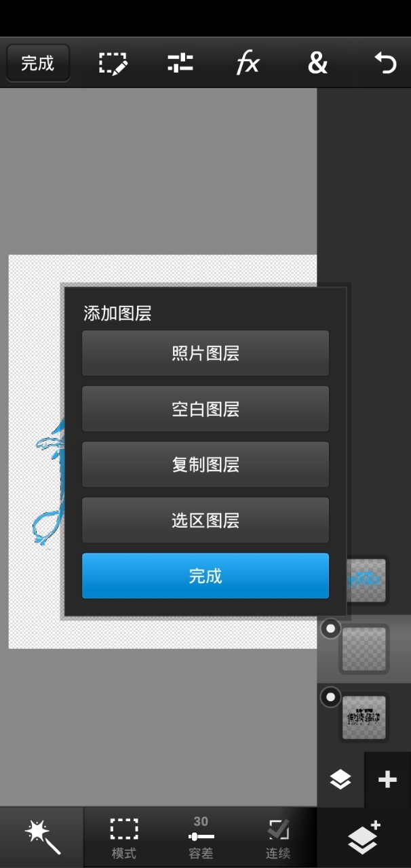Undo with the curved arrow icon
The width and height of the screenshot is (411, 868).
385,63
